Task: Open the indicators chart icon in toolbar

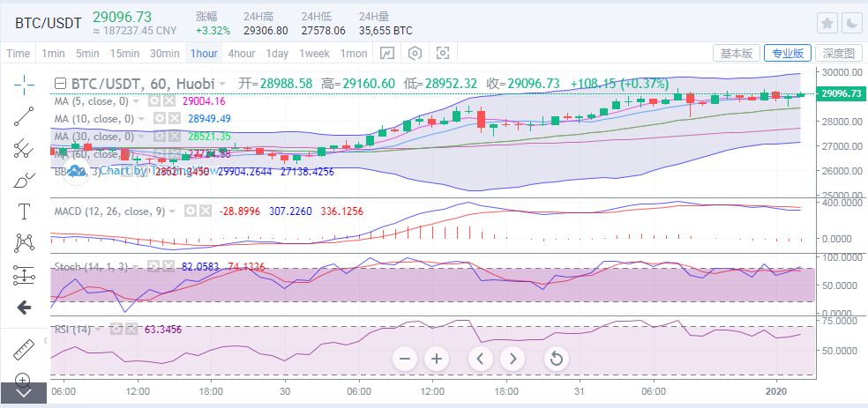Action: [386, 53]
